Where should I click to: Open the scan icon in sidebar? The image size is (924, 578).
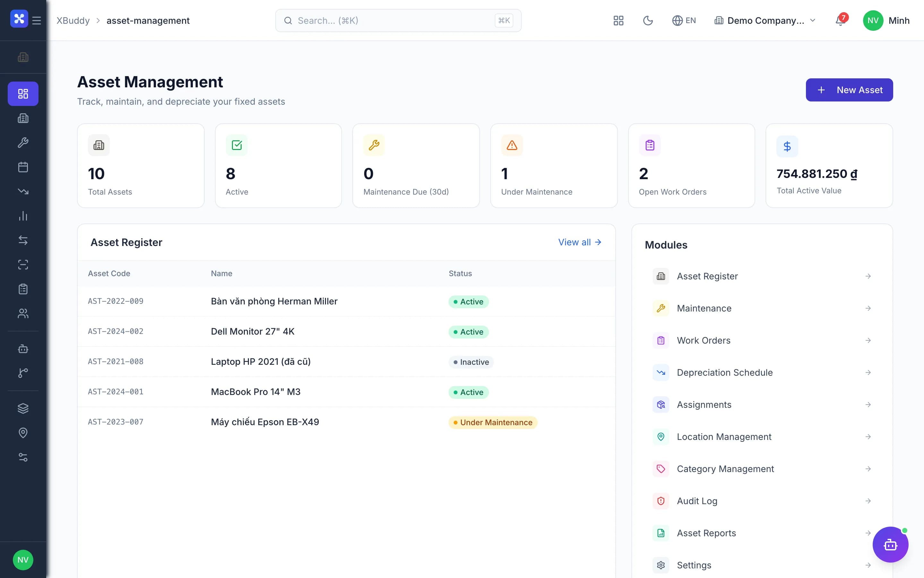[23, 265]
